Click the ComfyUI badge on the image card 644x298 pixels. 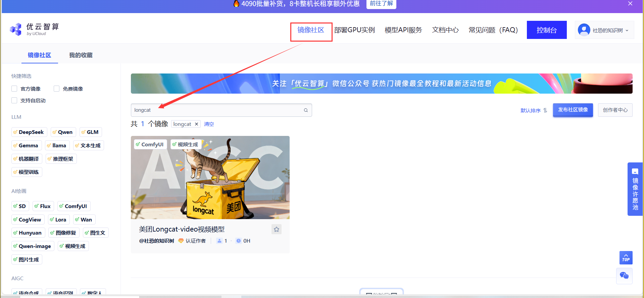tap(150, 144)
